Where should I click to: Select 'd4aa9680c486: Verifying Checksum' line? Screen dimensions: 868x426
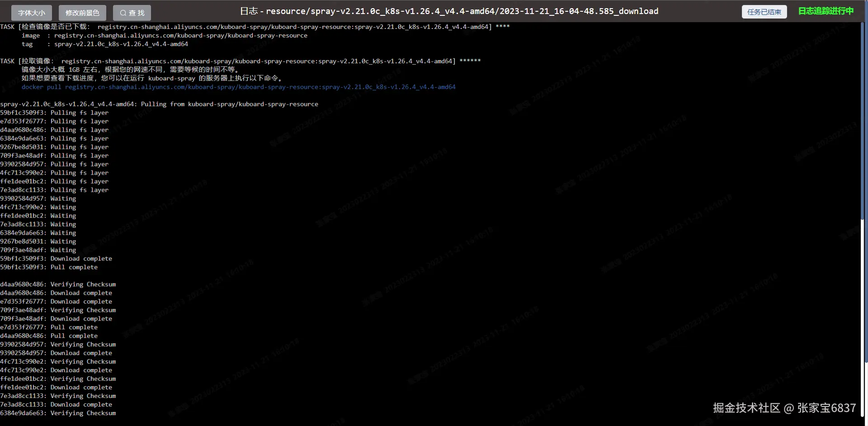[x=58, y=284]
